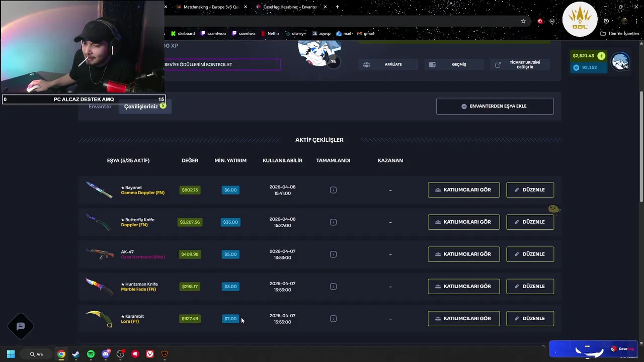Viewport: 644px width, 362px height.
Task: Open info icon in Bayonet row
Action: point(333,190)
